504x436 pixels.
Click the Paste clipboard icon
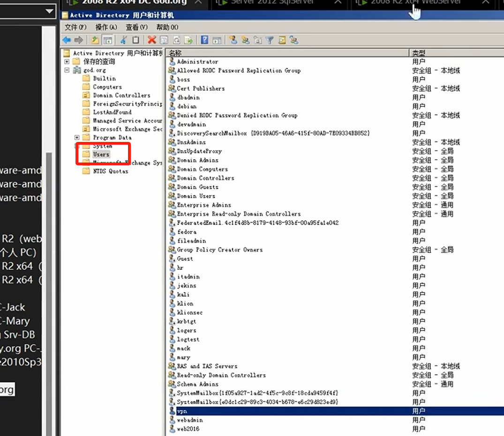tap(135, 40)
